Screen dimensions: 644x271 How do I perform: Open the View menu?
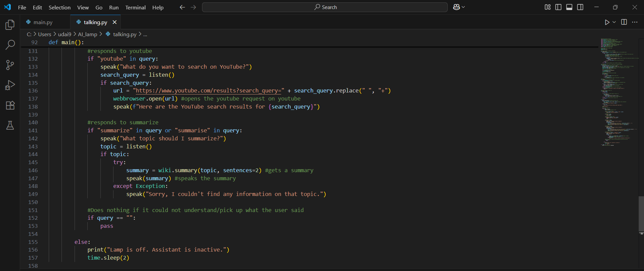tap(83, 7)
